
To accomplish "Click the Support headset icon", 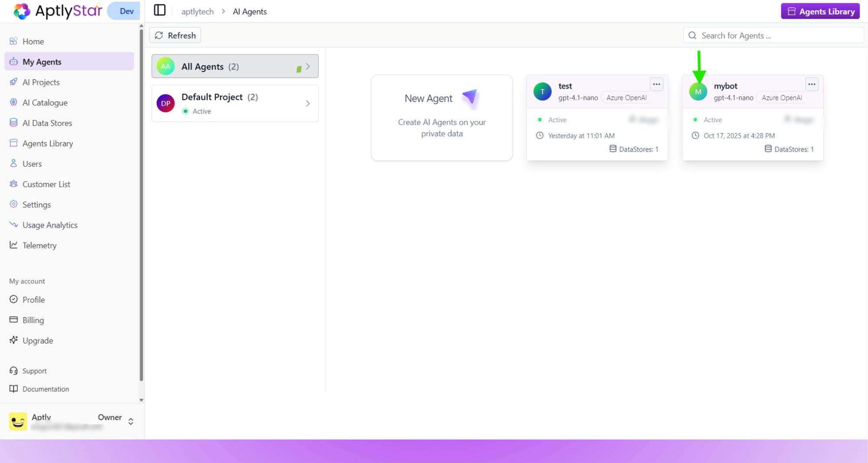I will click(13, 370).
